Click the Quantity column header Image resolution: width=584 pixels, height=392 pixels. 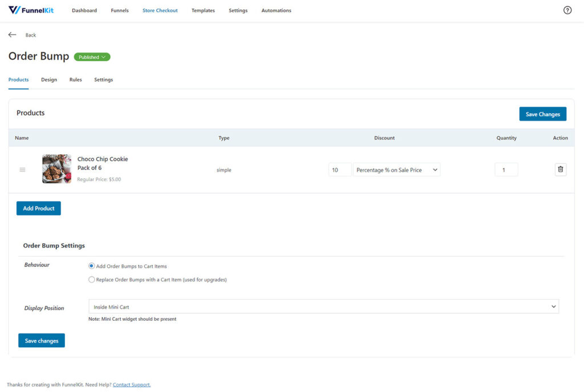[x=506, y=138]
